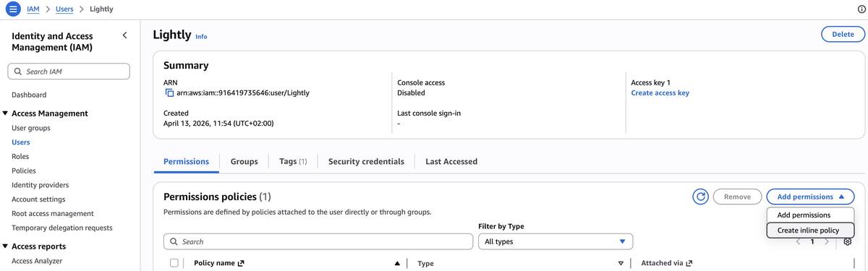The width and height of the screenshot is (868, 271).
Task: Click the Type column header
Action: [x=426, y=263]
